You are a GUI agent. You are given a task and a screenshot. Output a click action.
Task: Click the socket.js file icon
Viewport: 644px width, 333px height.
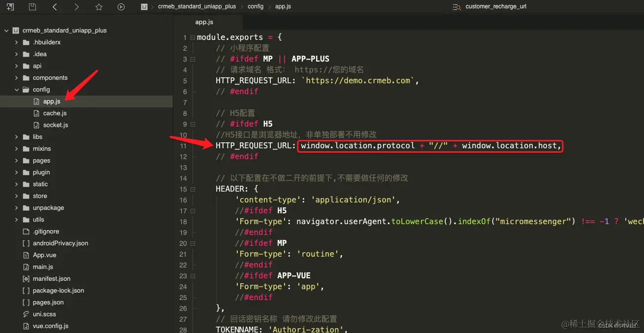tap(36, 125)
